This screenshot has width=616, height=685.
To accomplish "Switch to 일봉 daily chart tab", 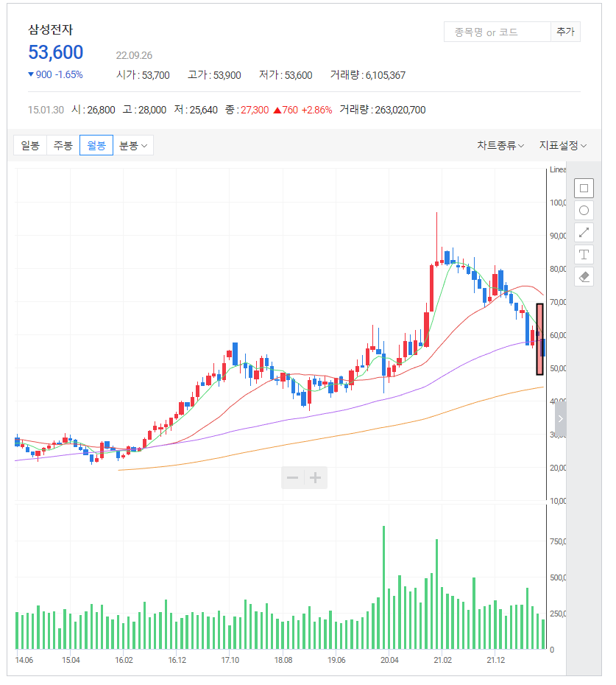I will [x=30, y=145].
